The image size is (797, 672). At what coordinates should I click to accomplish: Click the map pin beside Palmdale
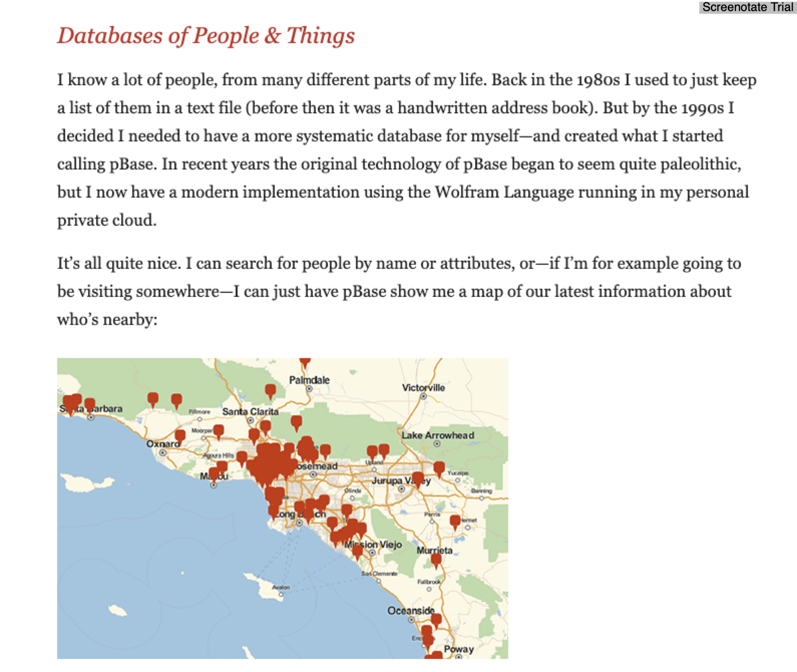pos(270,390)
